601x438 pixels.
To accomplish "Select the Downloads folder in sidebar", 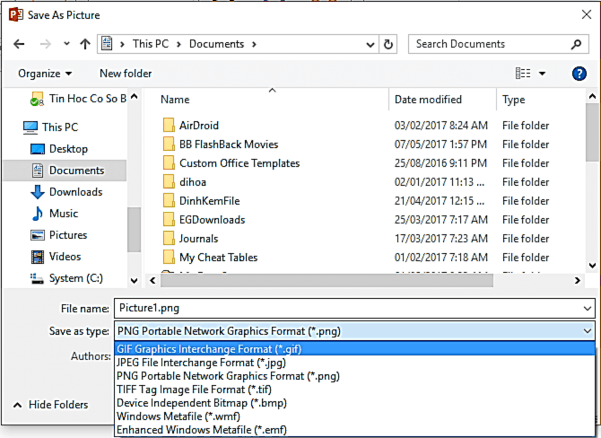I will click(x=75, y=192).
